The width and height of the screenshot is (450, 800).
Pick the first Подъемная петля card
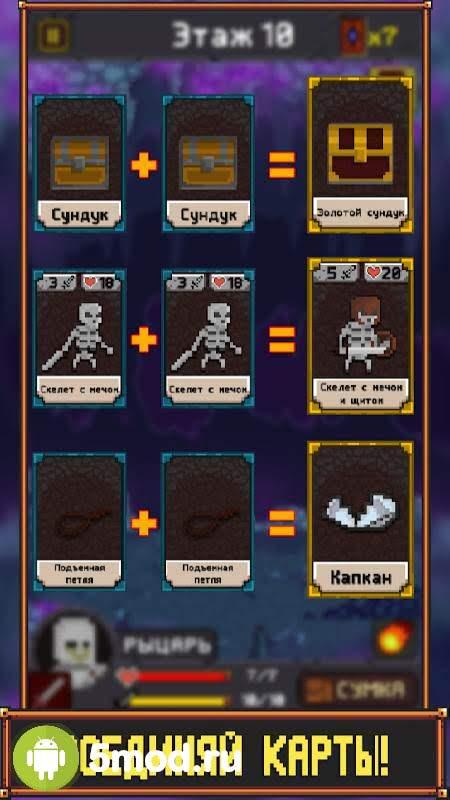pyautogui.click(x=80, y=521)
